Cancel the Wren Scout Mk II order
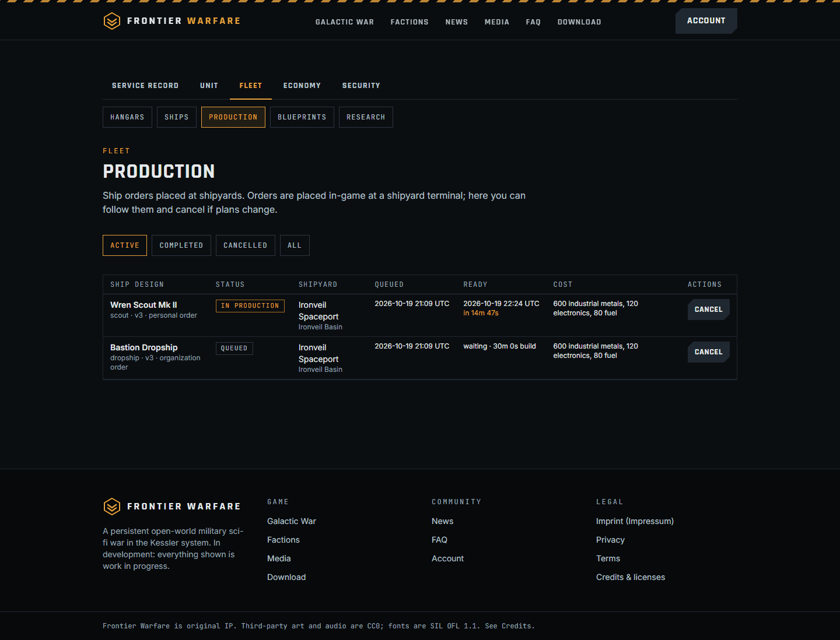This screenshot has height=640, width=840. click(x=709, y=310)
